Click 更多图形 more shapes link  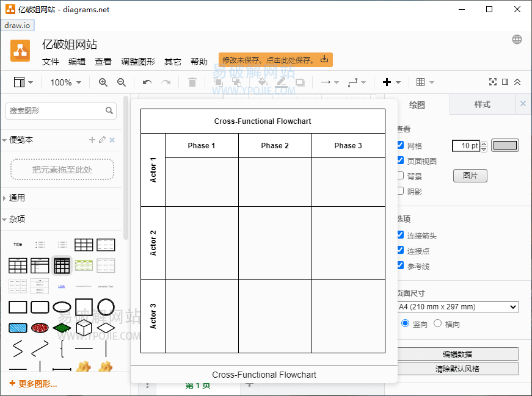[x=33, y=384]
